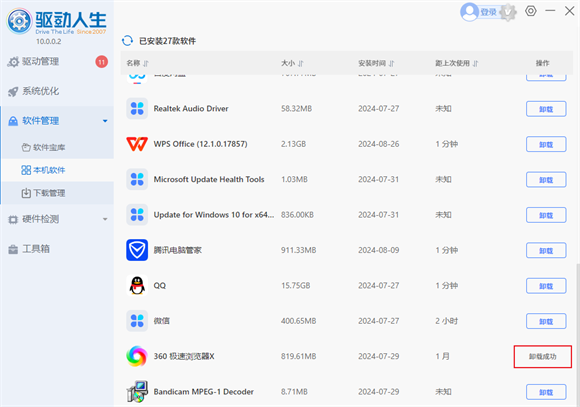This screenshot has width=580, height=407.
Task: Open settings via hexagon icon
Action: click(530, 11)
